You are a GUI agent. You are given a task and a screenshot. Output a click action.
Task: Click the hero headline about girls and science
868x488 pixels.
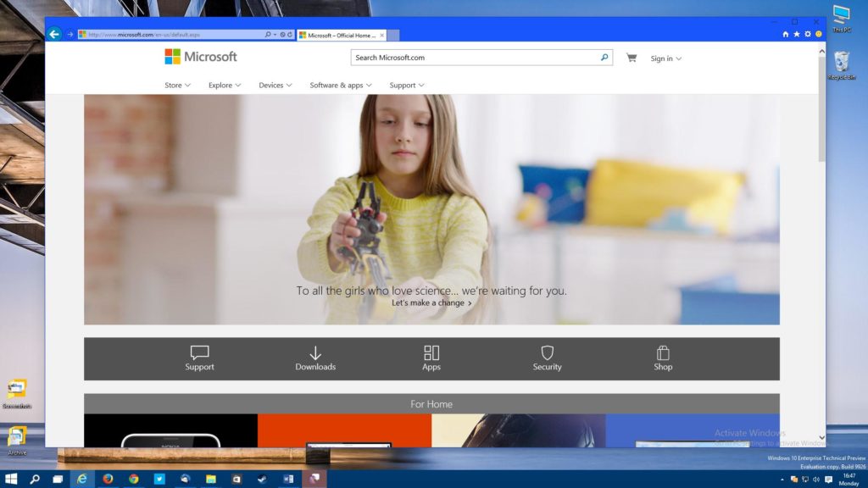(x=431, y=291)
